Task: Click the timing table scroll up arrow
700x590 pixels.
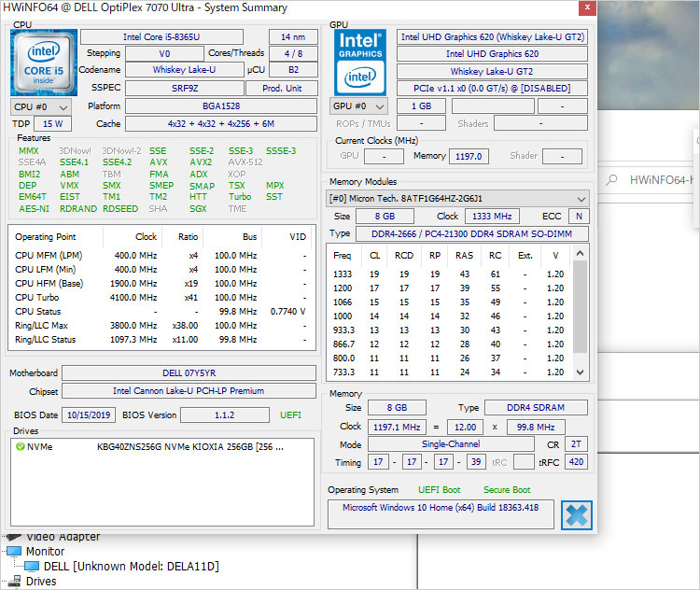Action: tap(580, 254)
